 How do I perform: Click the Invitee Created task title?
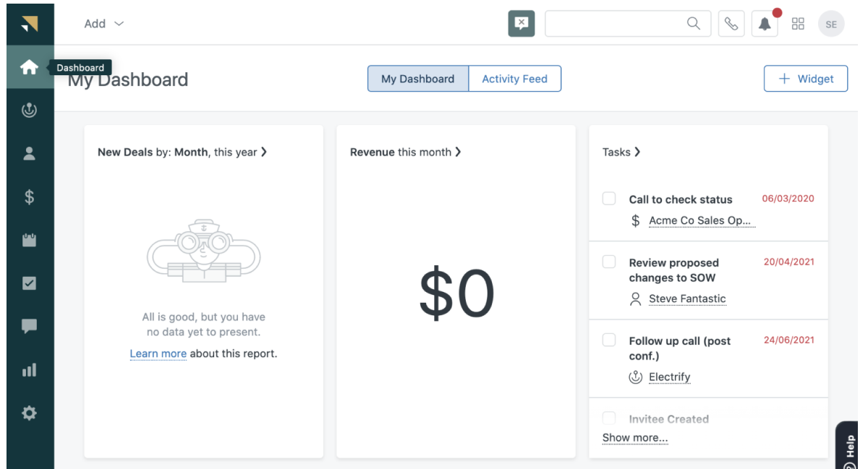pos(669,419)
